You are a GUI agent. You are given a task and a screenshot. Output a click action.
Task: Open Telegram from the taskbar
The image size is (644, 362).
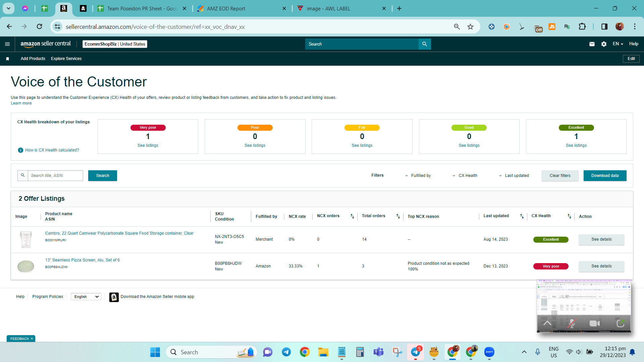click(286, 352)
